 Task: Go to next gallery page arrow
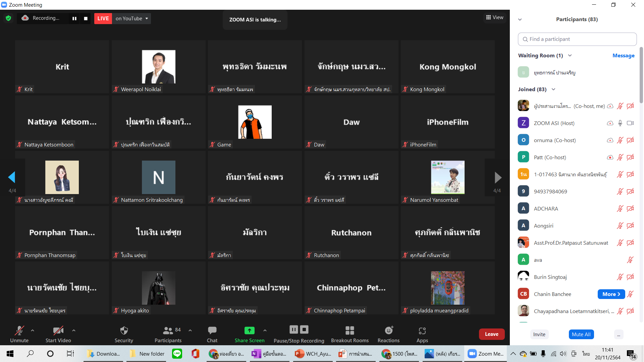(498, 177)
